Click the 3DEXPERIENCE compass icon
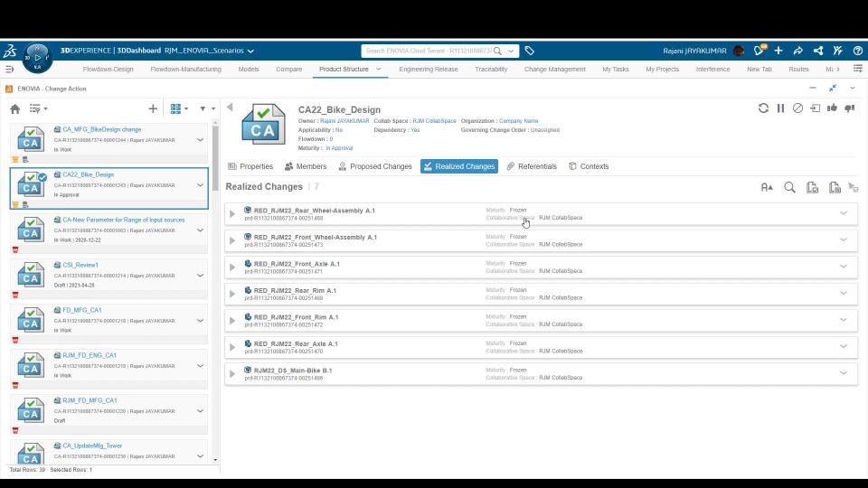The image size is (868, 488). tap(37, 58)
